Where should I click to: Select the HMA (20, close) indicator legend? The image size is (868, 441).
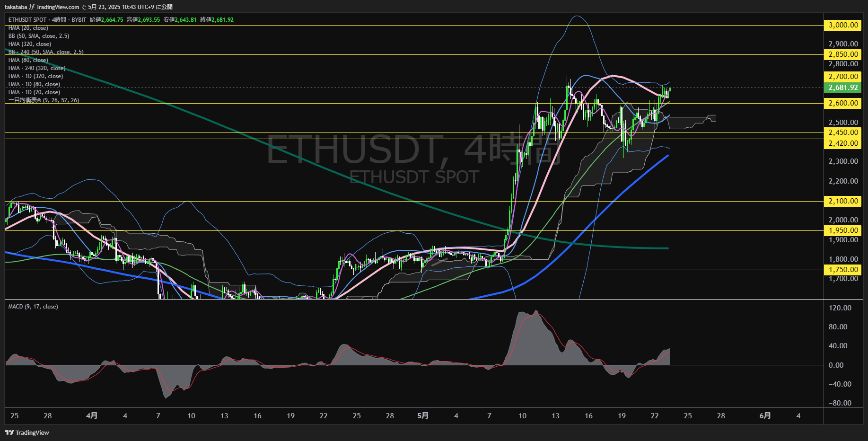pos(28,28)
